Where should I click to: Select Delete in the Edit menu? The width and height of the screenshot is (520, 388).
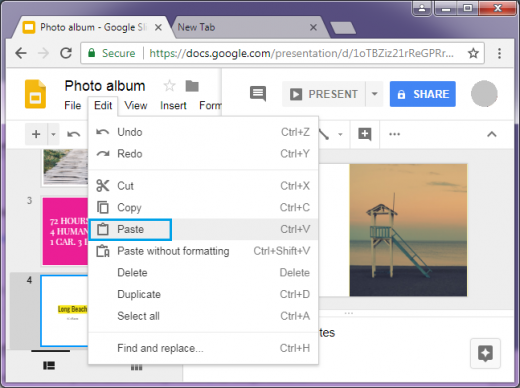click(203, 273)
